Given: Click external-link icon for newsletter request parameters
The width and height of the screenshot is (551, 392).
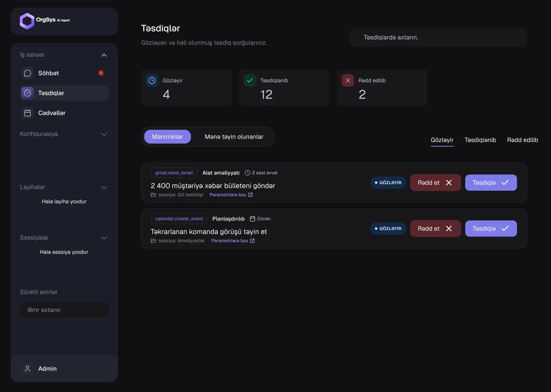Looking at the screenshot, I should tap(251, 195).
